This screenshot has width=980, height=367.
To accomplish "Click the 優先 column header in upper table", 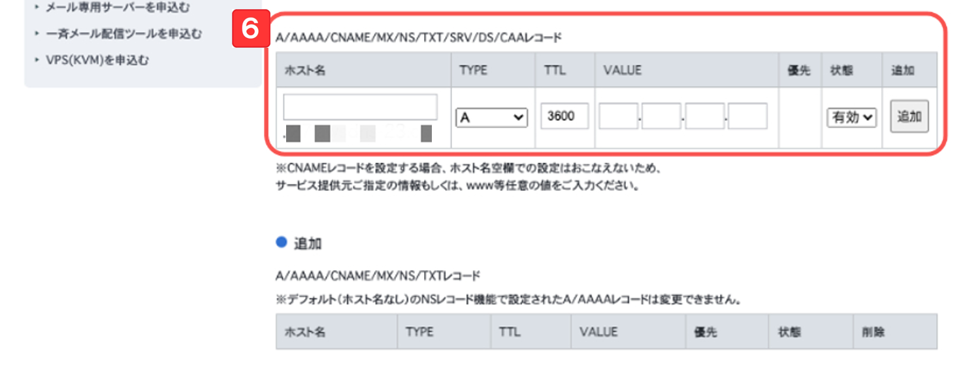I will 799,70.
